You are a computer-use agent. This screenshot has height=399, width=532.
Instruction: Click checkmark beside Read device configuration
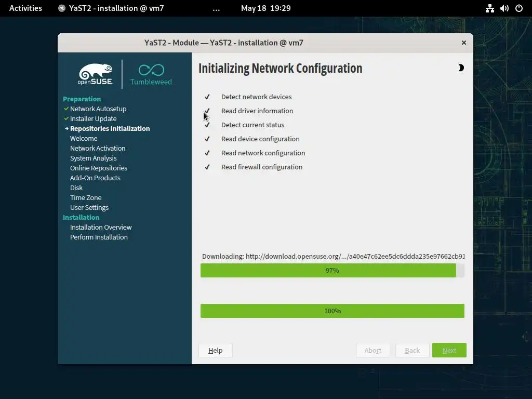(207, 139)
